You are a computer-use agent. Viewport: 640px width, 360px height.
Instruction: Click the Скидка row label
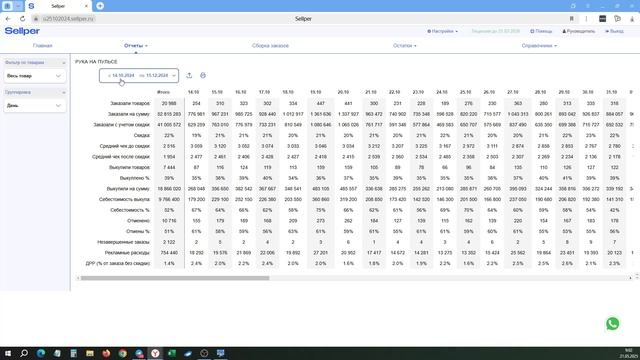[x=142, y=136]
